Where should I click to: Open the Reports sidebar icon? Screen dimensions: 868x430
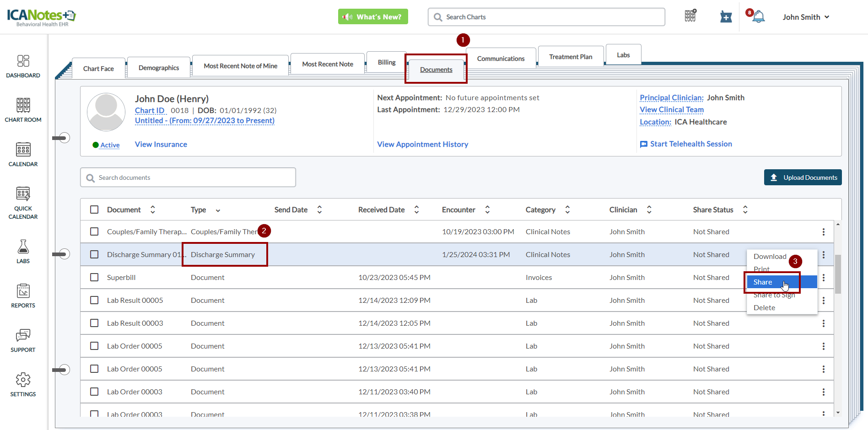click(23, 291)
